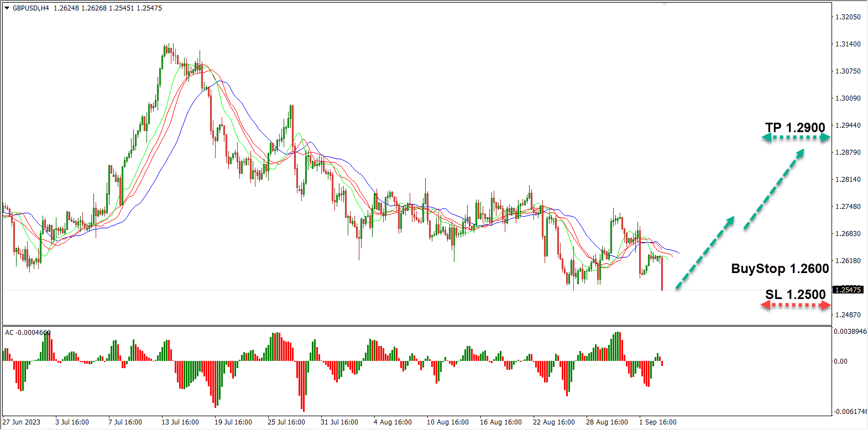The height and width of the screenshot is (430, 868).
Task: Click the 22 Aug 16:00 time label
Action: pyautogui.click(x=554, y=422)
